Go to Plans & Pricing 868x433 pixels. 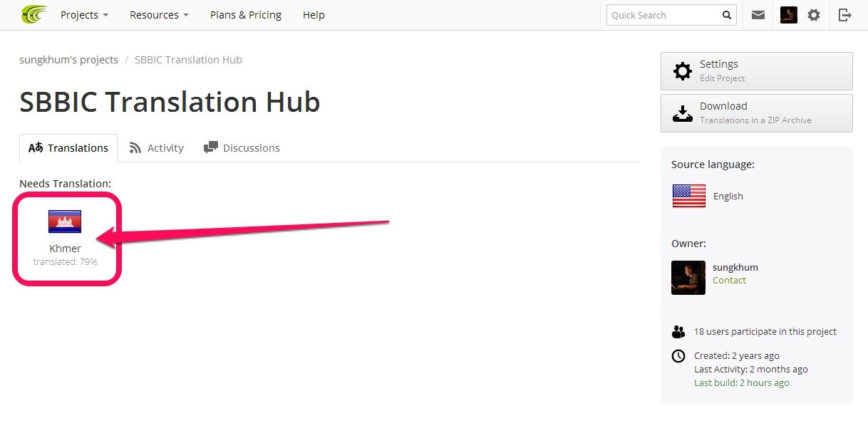coord(246,15)
